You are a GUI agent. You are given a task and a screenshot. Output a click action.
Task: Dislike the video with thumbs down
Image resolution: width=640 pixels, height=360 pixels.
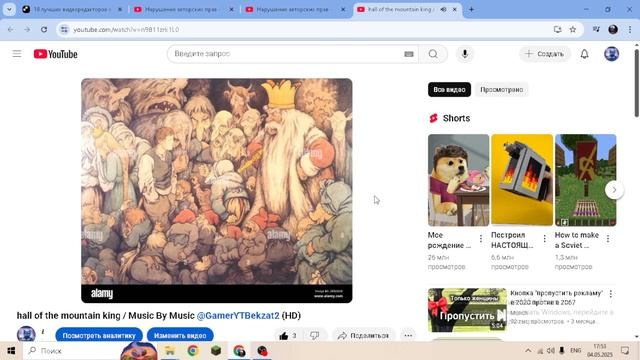click(314, 336)
